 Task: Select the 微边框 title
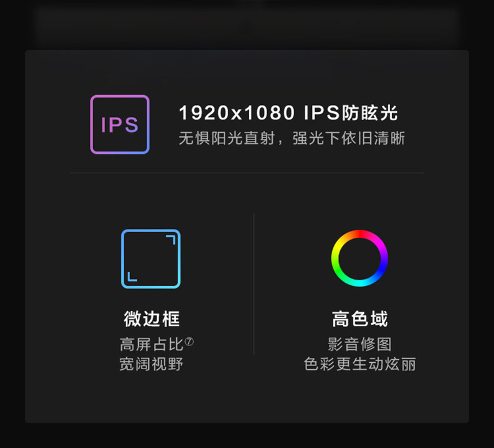coord(152,318)
